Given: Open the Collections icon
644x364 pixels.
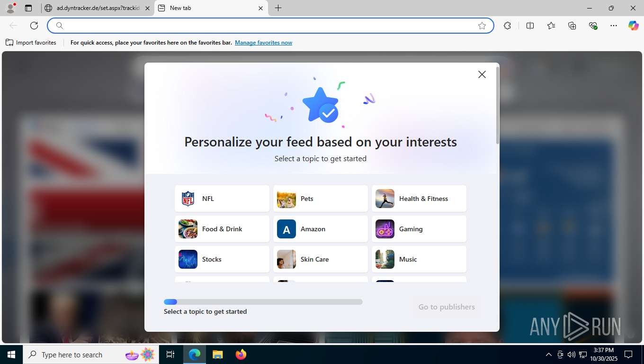Looking at the screenshot, I should pyautogui.click(x=572, y=26).
